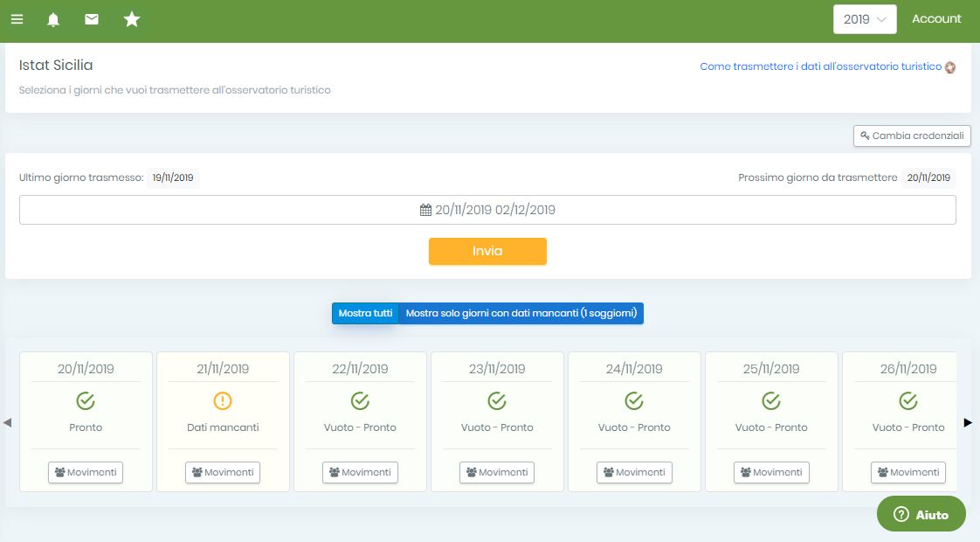Screen dimensions: 980x542
Task: Click the Pronto check icon for 20/11/2019
Action: tap(86, 400)
